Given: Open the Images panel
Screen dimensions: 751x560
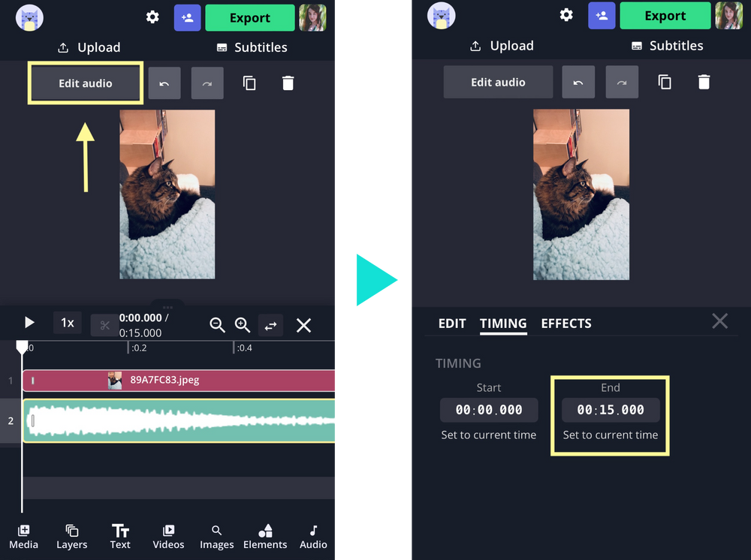Looking at the screenshot, I should (216, 537).
